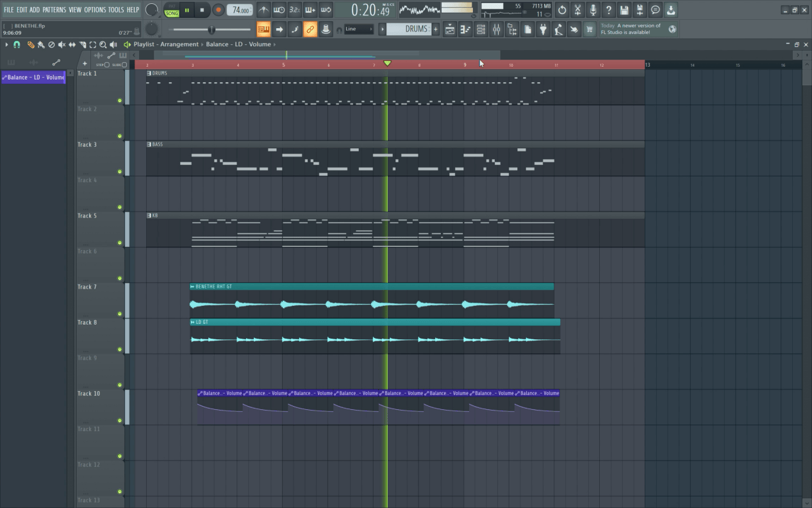Open the plugin picker plug icon

click(543, 30)
